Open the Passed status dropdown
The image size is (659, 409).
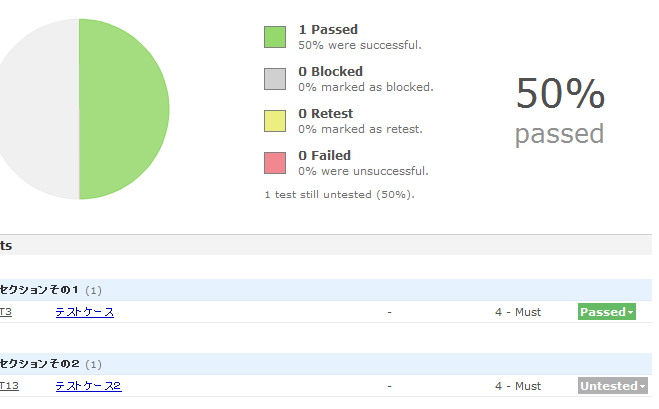[607, 312]
